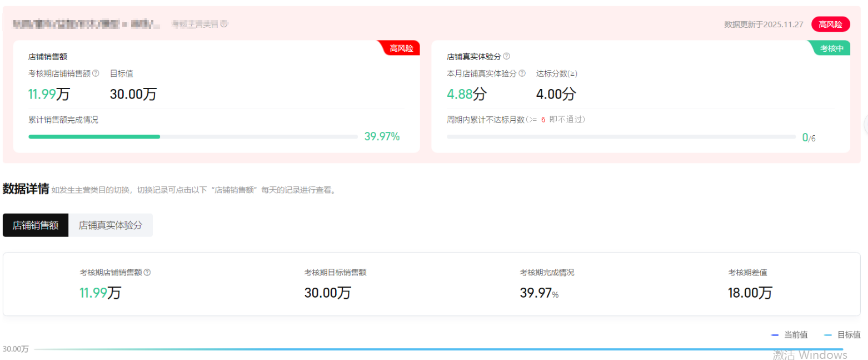The height and width of the screenshot is (360, 868).
Task: Click the 30.00万 target line on chart
Action: [438, 349]
